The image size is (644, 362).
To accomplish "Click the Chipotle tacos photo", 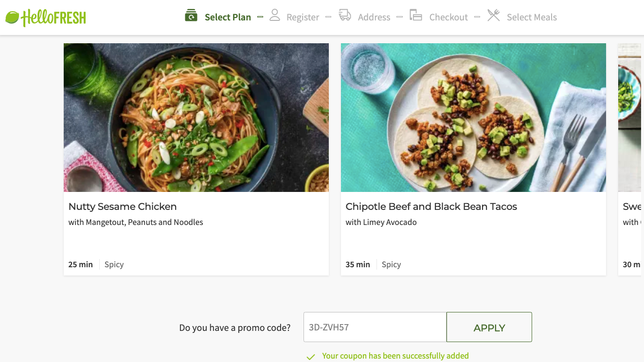I will click(x=473, y=117).
